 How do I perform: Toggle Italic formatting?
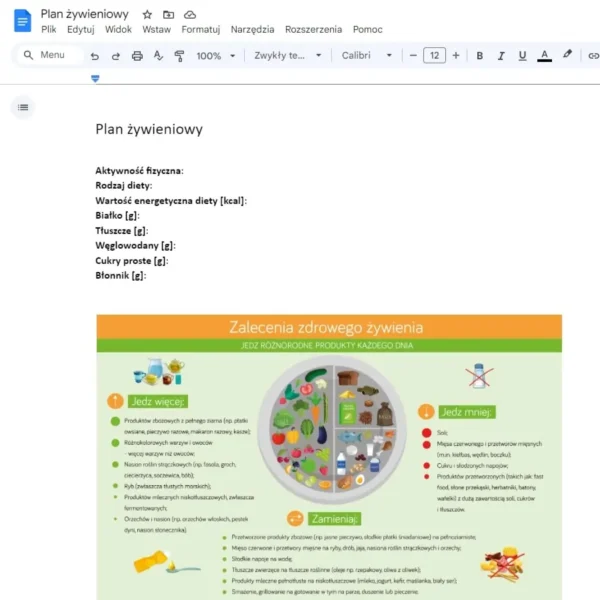tap(501, 56)
